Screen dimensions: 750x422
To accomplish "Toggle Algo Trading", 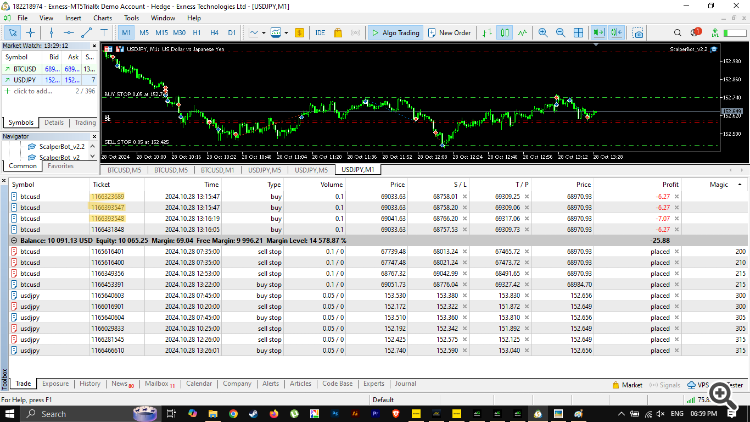I will click(396, 33).
